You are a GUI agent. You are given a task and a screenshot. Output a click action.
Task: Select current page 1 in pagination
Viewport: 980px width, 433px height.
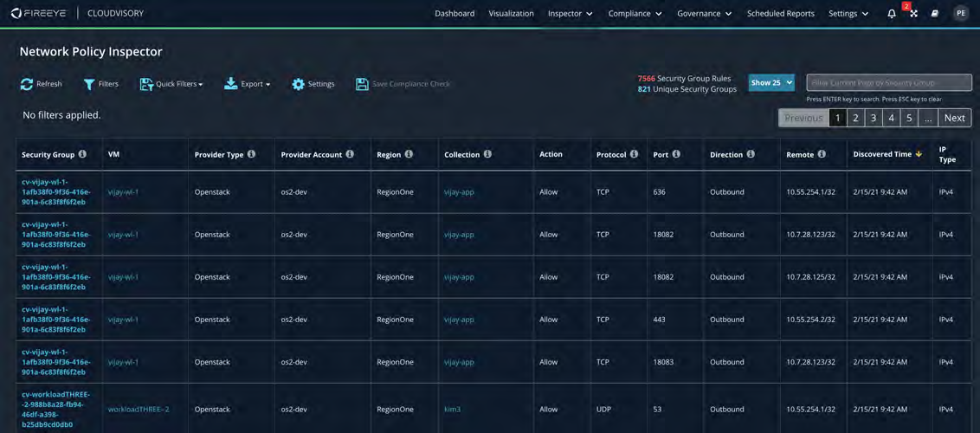click(x=837, y=118)
